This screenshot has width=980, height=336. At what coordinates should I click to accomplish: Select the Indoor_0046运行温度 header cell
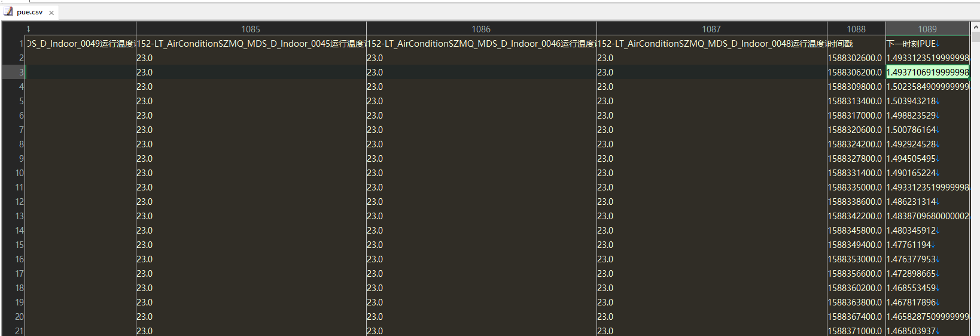(x=481, y=44)
